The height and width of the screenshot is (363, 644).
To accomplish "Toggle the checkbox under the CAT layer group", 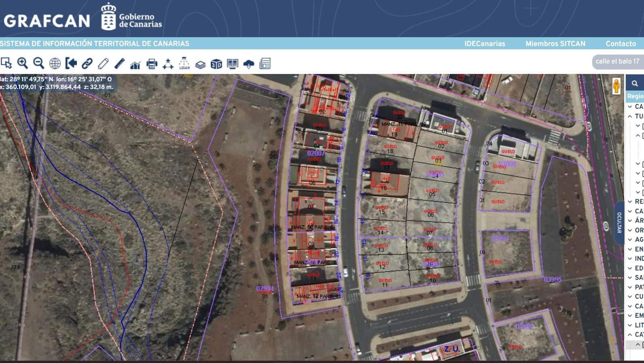I will (x=642, y=345).
